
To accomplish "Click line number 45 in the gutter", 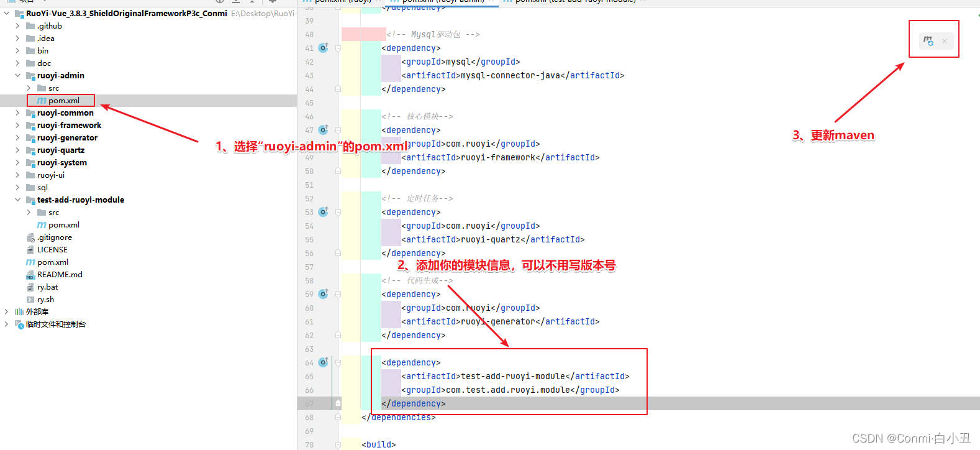I will tap(309, 103).
